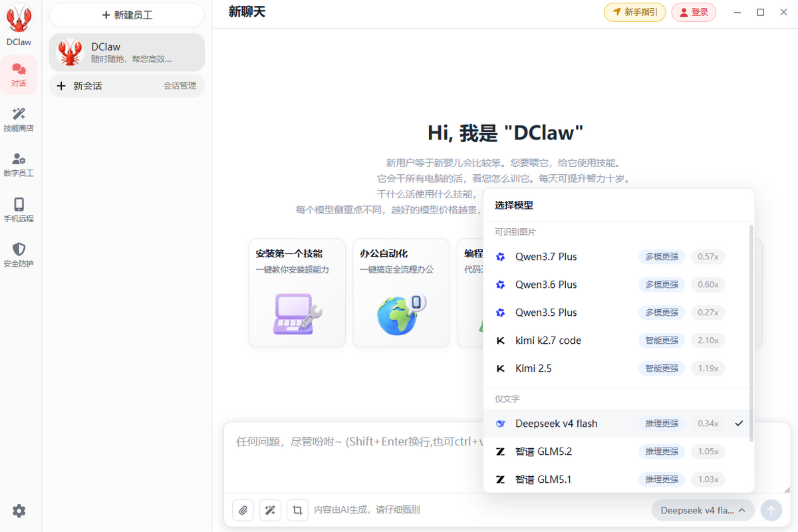Click the 2.10x price multiplier
This screenshot has height=532, width=798.
pos(708,340)
